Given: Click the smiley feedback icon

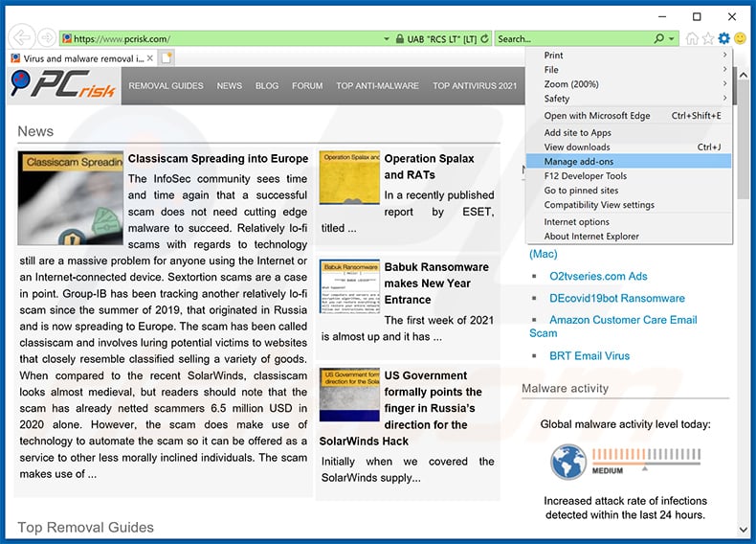Looking at the screenshot, I should 740,38.
